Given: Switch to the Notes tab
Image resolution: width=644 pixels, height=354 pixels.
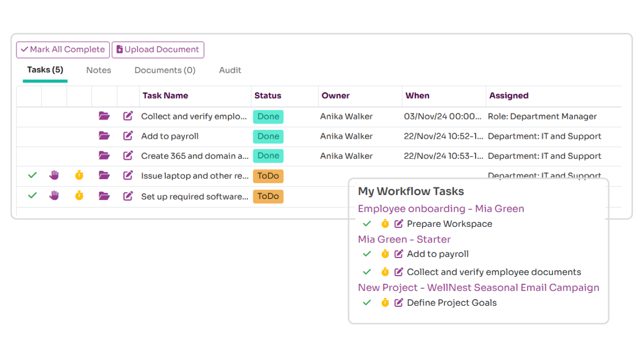Looking at the screenshot, I should (x=98, y=70).
